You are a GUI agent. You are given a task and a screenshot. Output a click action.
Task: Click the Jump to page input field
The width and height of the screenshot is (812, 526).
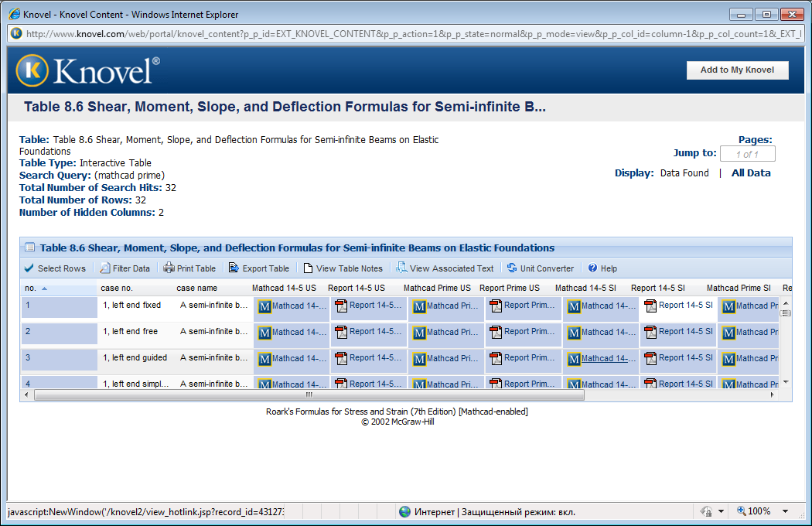point(747,154)
